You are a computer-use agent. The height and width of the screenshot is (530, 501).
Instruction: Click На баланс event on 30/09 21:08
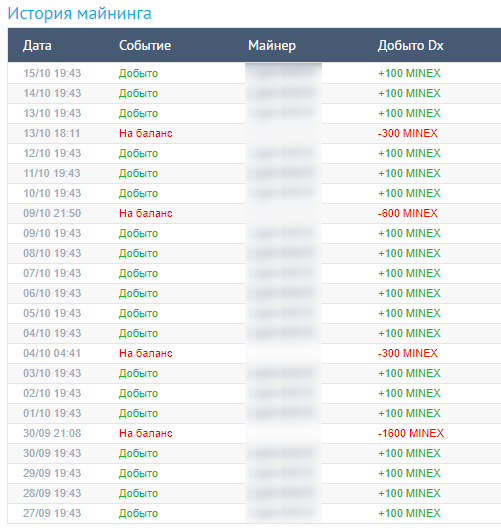point(146,433)
